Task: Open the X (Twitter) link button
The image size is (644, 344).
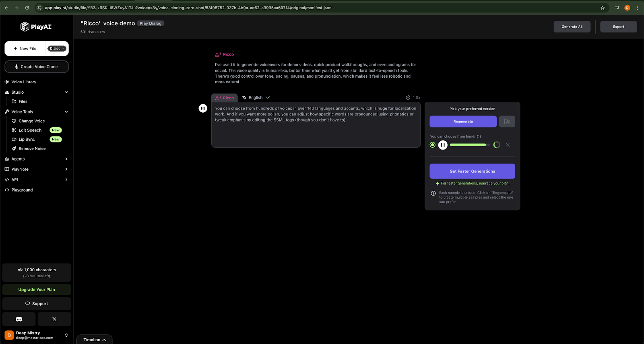Action: click(x=54, y=319)
